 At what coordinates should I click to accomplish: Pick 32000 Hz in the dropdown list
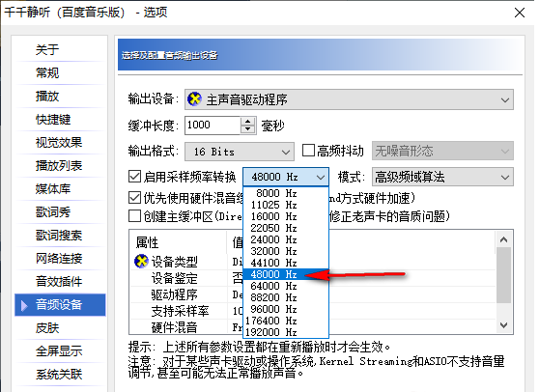point(286,251)
